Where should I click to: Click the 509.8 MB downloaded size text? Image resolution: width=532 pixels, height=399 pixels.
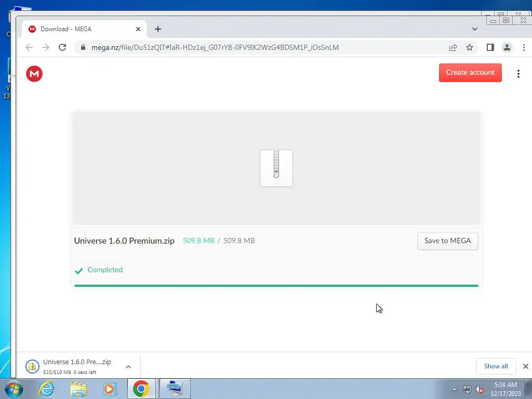pyautogui.click(x=198, y=241)
